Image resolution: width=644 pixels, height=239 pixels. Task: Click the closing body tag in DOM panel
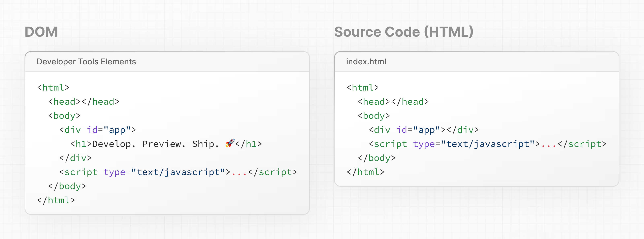point(67,186)
